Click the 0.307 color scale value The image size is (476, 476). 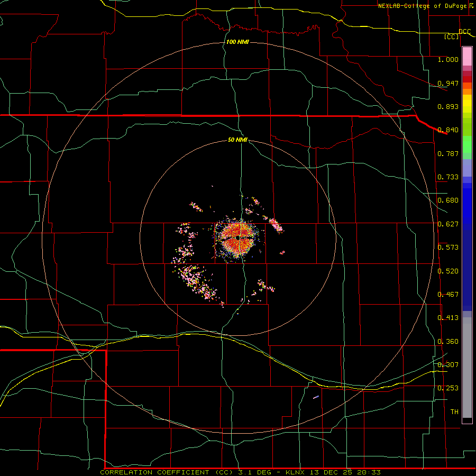pos(448,364)
